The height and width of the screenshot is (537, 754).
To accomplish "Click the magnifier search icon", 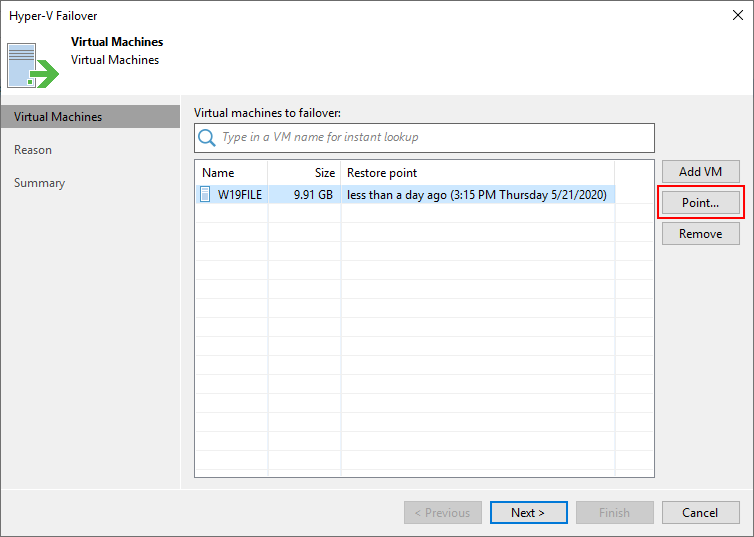I will point(207,137).
